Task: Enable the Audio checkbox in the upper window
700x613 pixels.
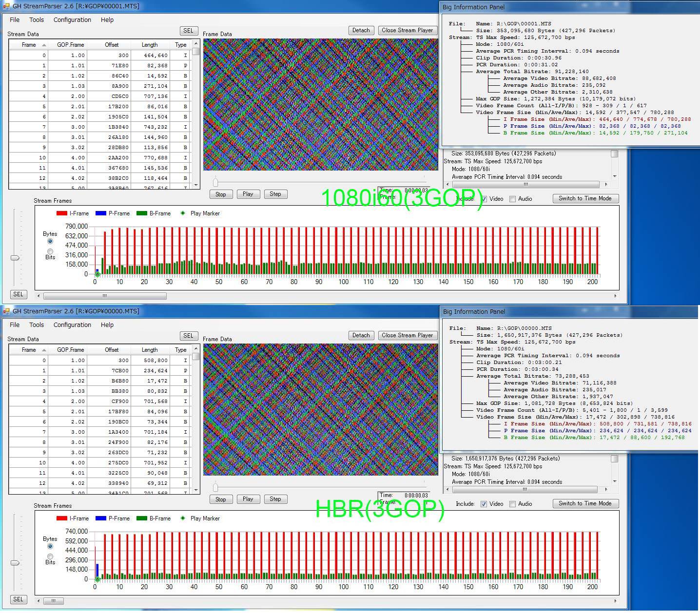Action: coord(512,199)
